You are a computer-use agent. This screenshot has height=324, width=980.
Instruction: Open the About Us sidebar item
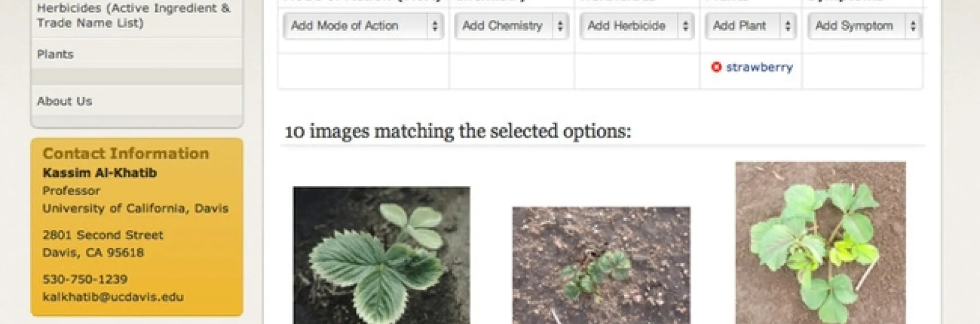tap(64, 101)
